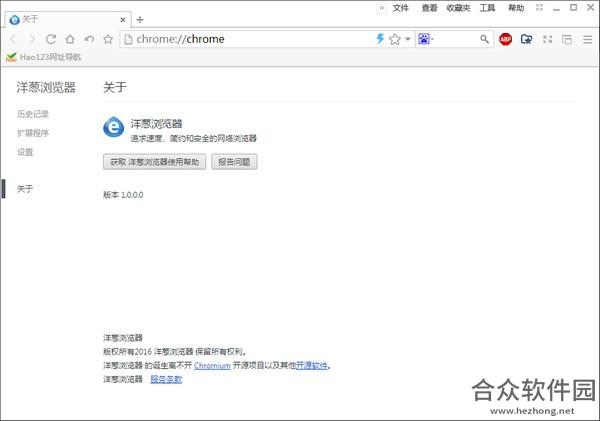Screen dimensions: 600x421
Task: Select the 关于 browser tab
Action: [x=68, y=20]
